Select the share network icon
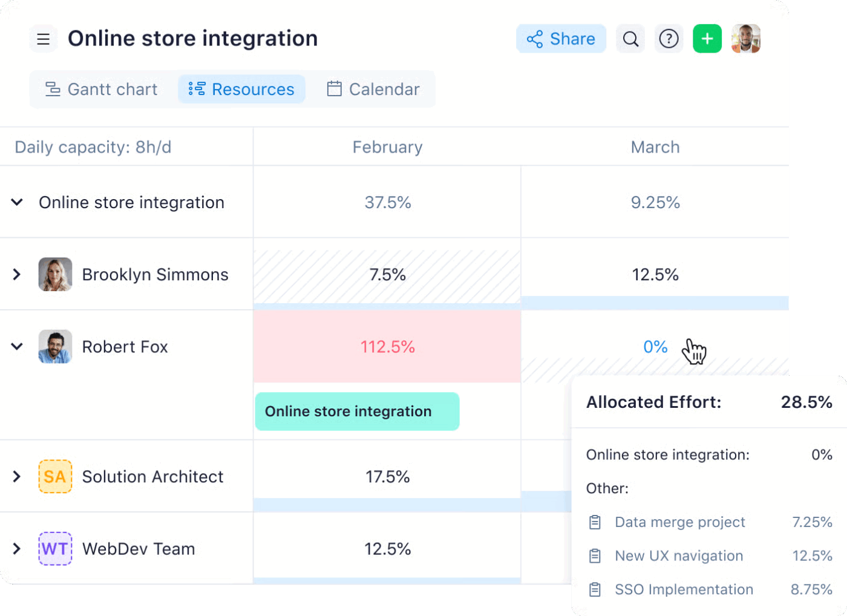Screen dimensions: 847x616 (x=535, y=38)
